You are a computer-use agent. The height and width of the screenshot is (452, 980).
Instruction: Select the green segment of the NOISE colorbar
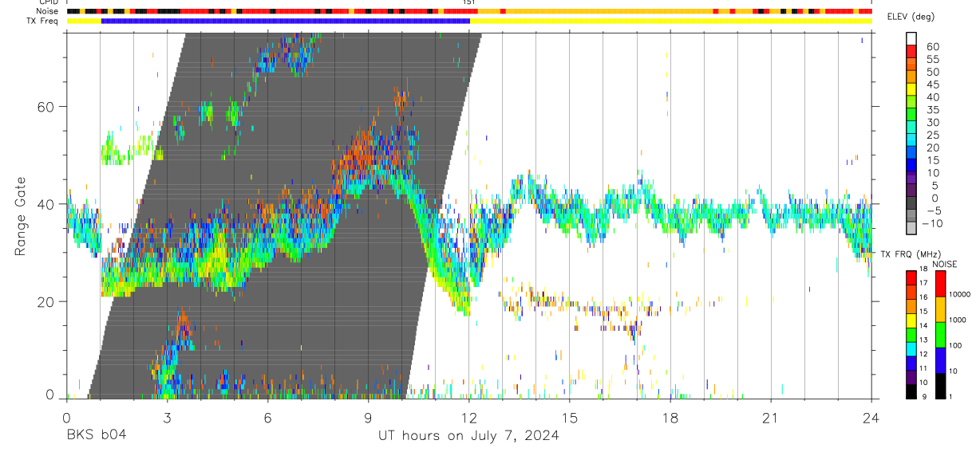940,335
